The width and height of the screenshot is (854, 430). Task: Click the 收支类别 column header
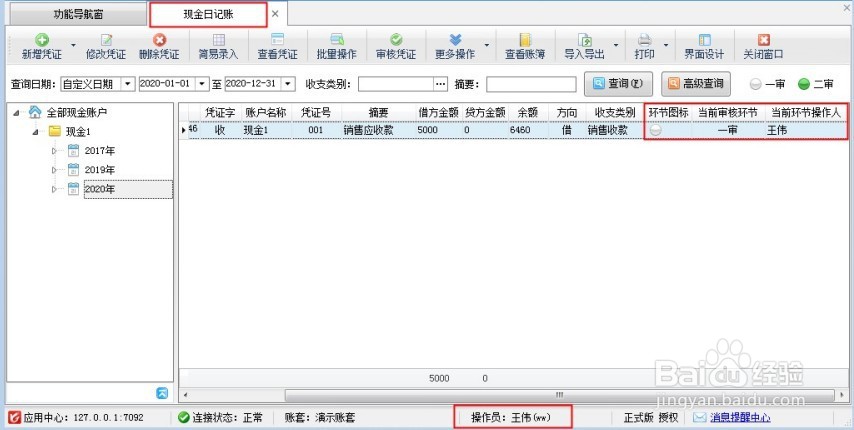coord(615,113)
